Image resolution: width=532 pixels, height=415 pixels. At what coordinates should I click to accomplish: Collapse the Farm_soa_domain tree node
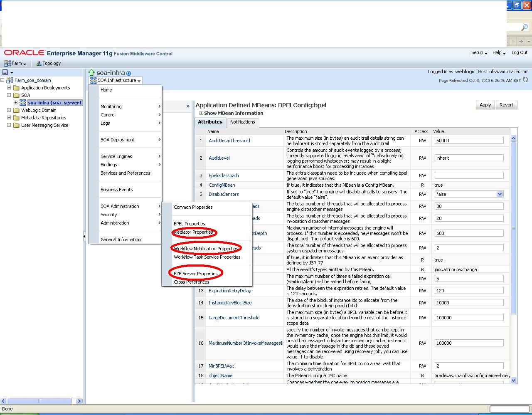pos(2,80)
